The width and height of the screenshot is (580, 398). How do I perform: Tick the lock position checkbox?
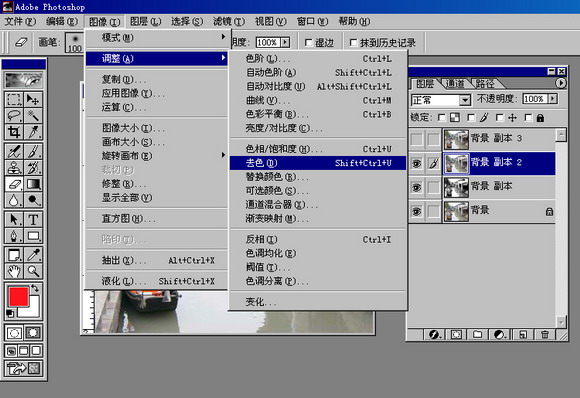click(499, 118)
